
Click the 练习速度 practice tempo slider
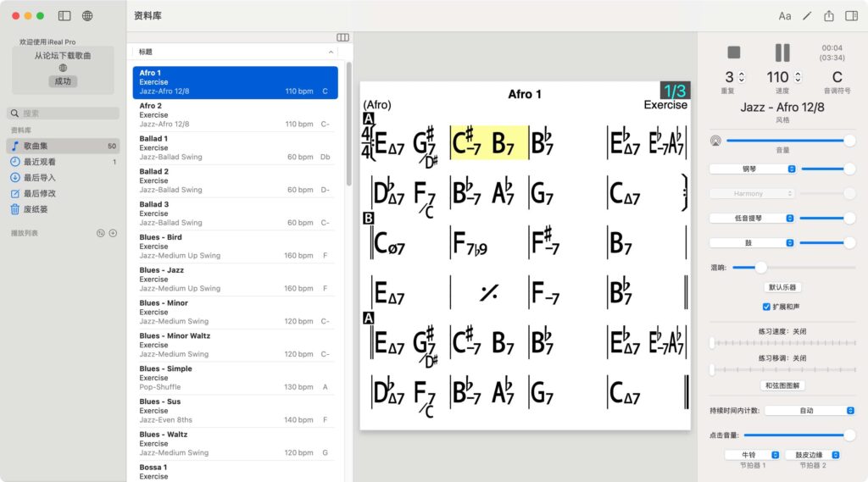[783, 343]
